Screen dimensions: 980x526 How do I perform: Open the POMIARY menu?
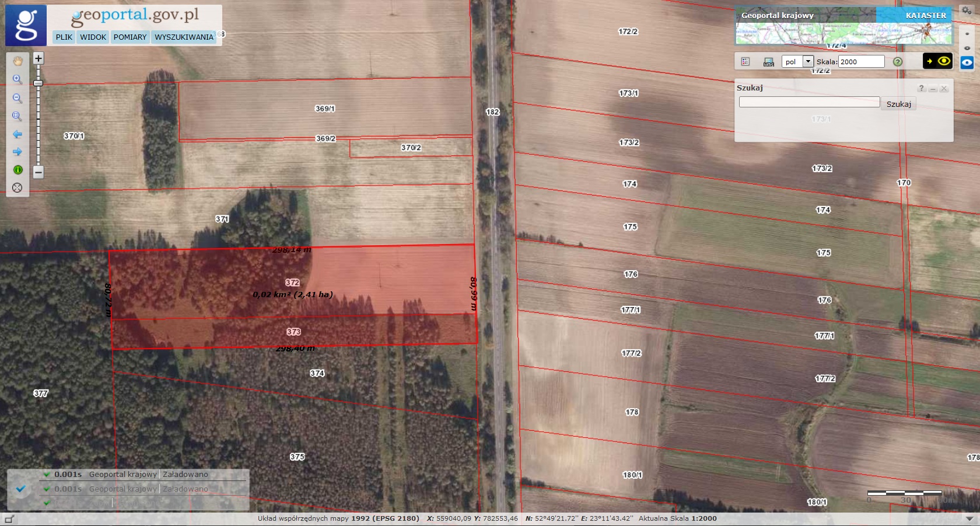130,37
